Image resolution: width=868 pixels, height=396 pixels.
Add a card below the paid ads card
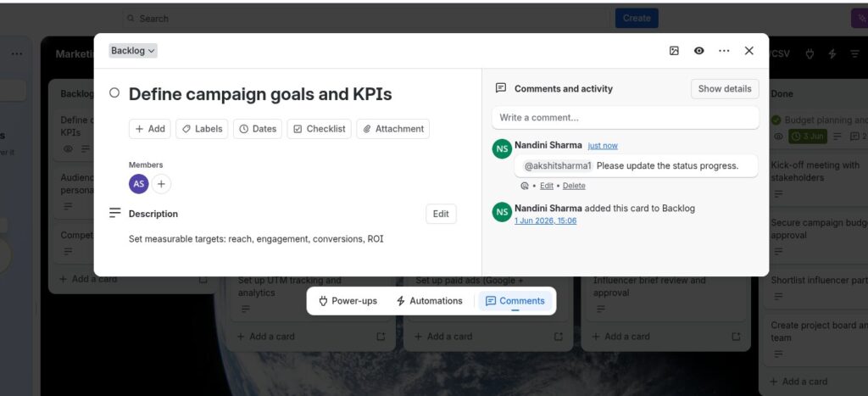(x=443, y=336)
